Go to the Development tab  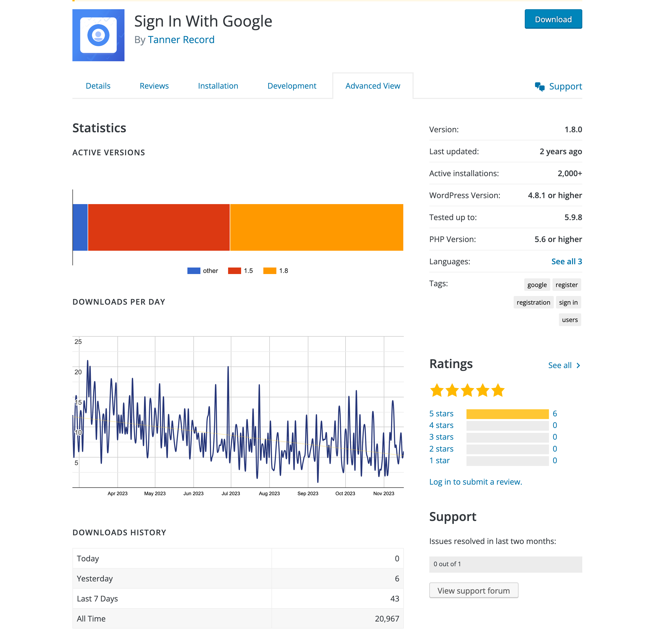[x=292, y=86]
